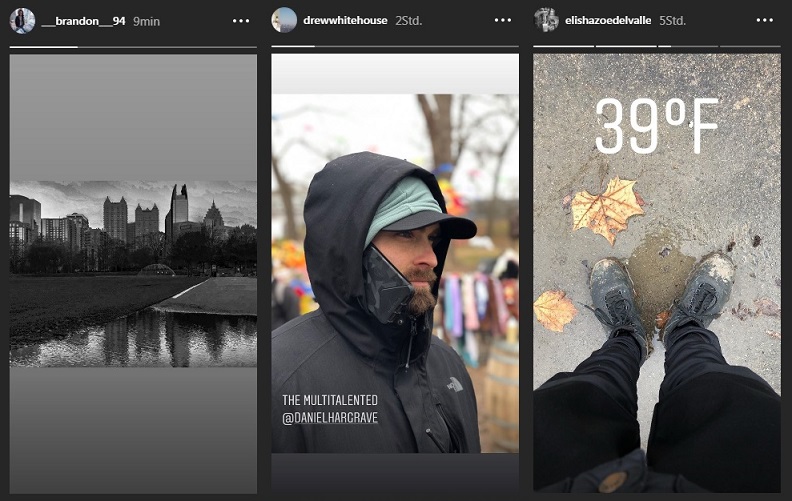Viewport: 792px width, 501px height.
Task: Visit the elishazoedelvalle username link
Action: [608, 21]
